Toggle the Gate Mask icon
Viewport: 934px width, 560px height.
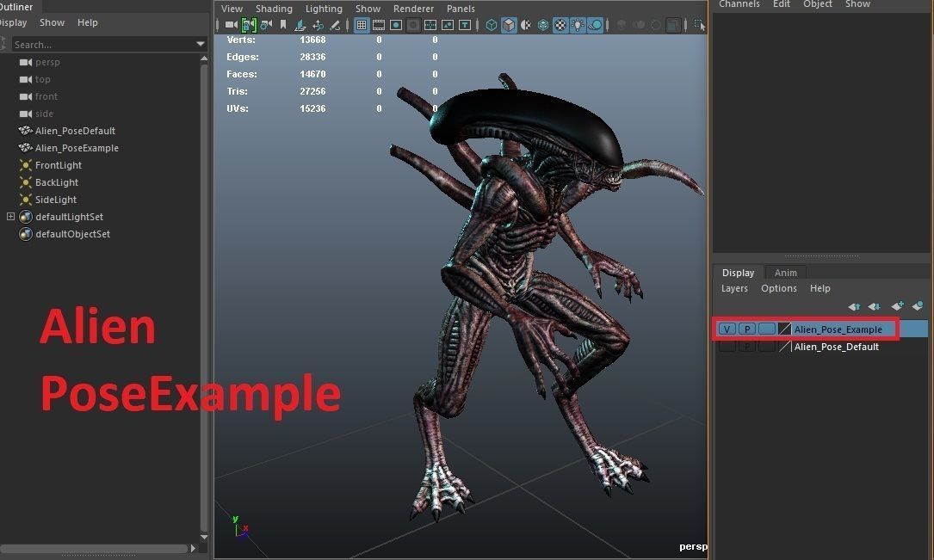click(413, 25)
